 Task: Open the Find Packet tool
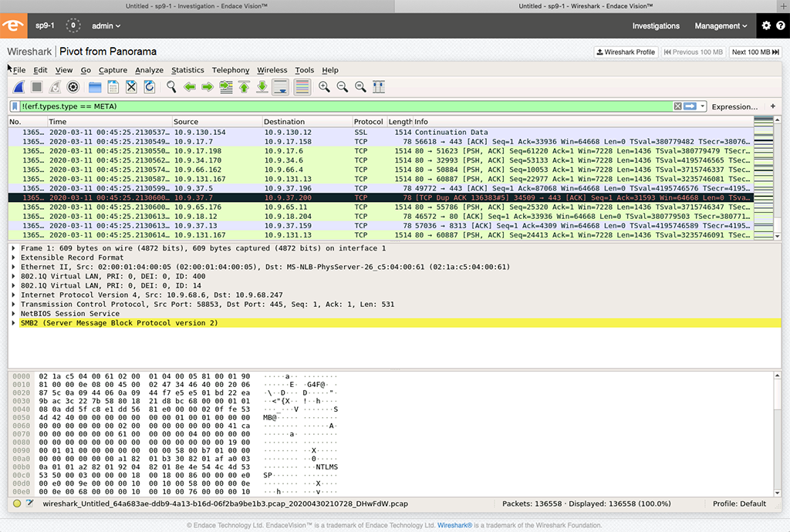(170, 86)
